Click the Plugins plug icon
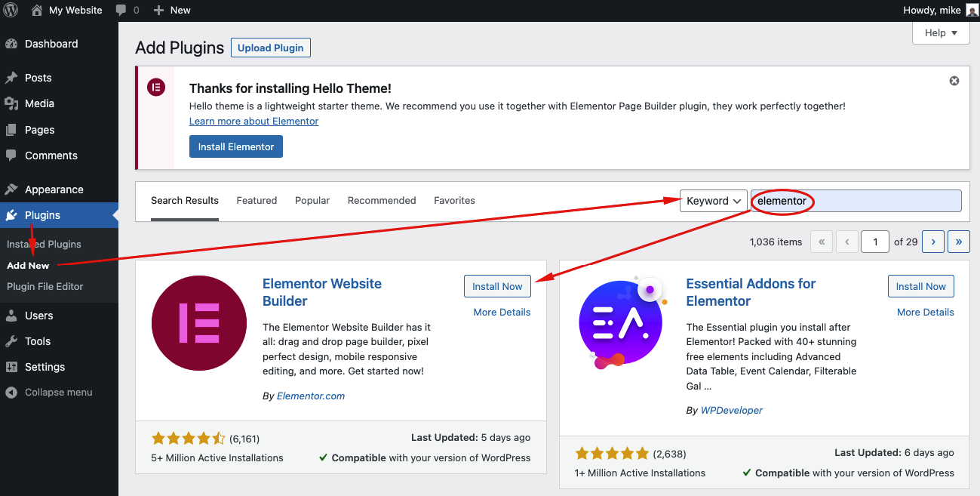The image size is (980, 496). pos(11,215)
